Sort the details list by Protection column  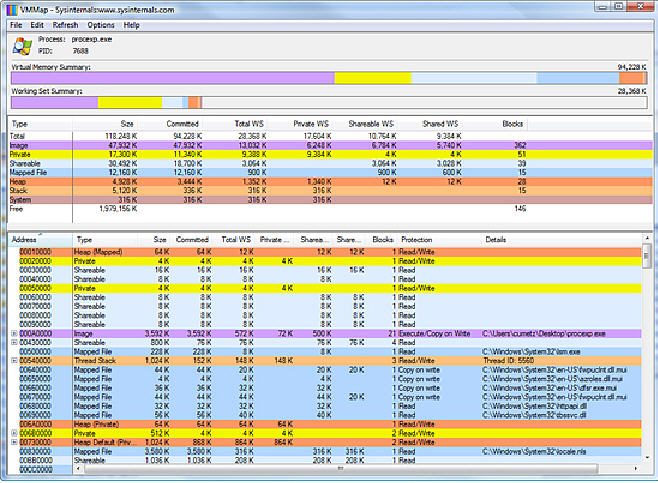[417, 240]
